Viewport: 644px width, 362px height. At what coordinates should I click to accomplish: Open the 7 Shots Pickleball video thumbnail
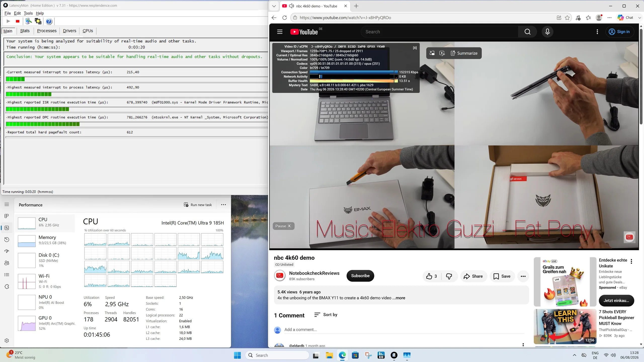[x=565, y=326]
